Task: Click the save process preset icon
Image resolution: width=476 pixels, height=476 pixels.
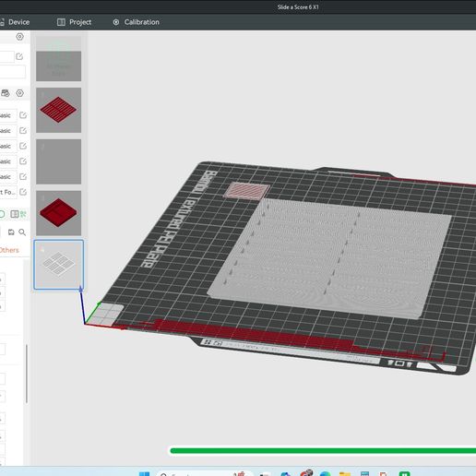Action: click(x=11, y=232)
